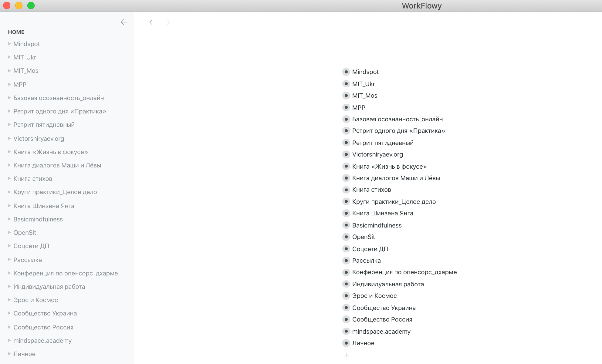Screen dimensions: 602x364
Task: Click bullet of Конференция по опенсорс_дхарме
Action: (346, 272)
